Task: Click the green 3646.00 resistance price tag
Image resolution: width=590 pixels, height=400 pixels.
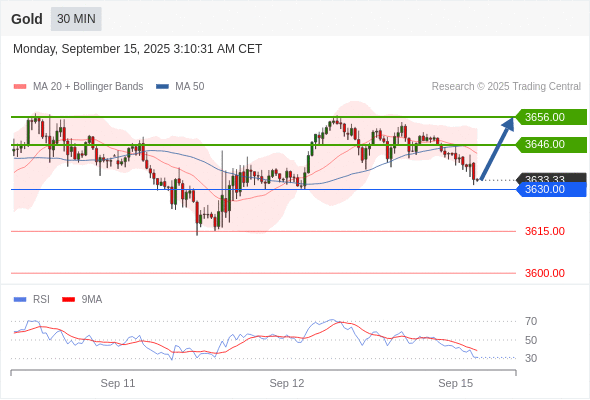Action: pyautogui.click(x=551, y=144)
